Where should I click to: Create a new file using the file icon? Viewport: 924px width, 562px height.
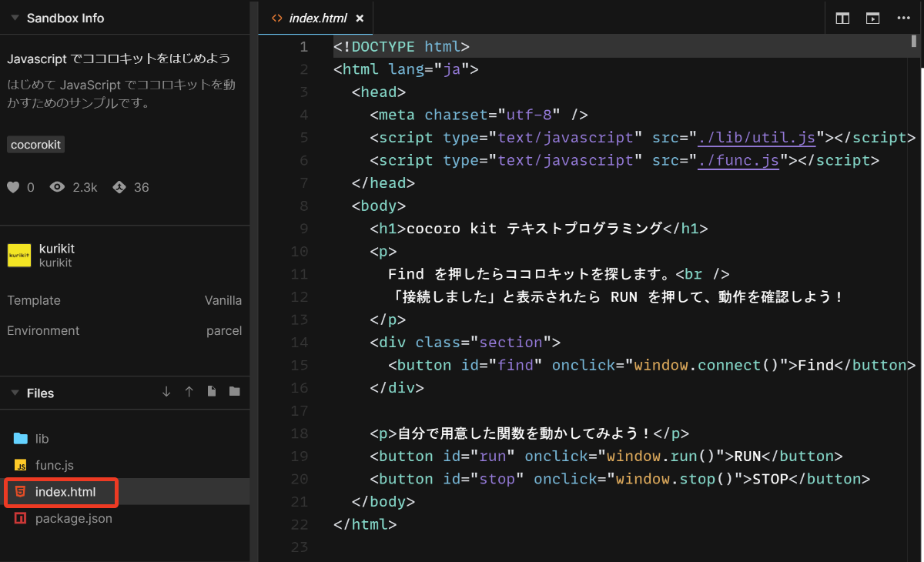[x=211, y=392]
